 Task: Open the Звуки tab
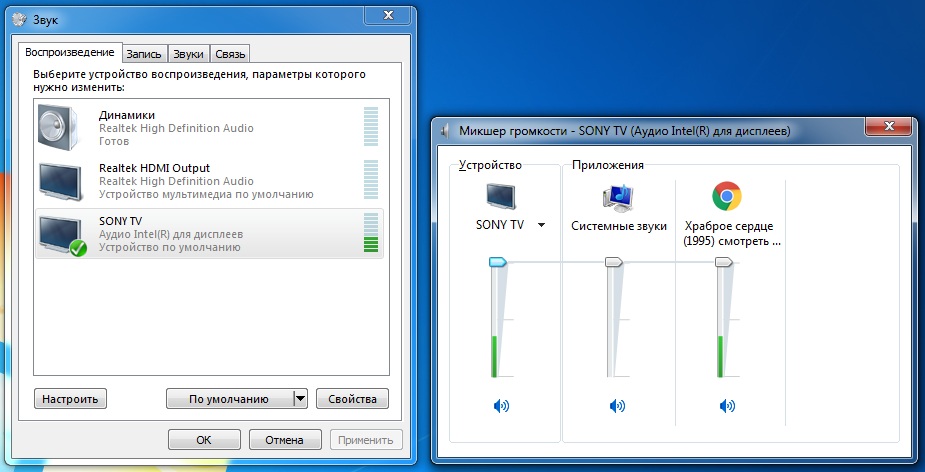tap(188, 54)
